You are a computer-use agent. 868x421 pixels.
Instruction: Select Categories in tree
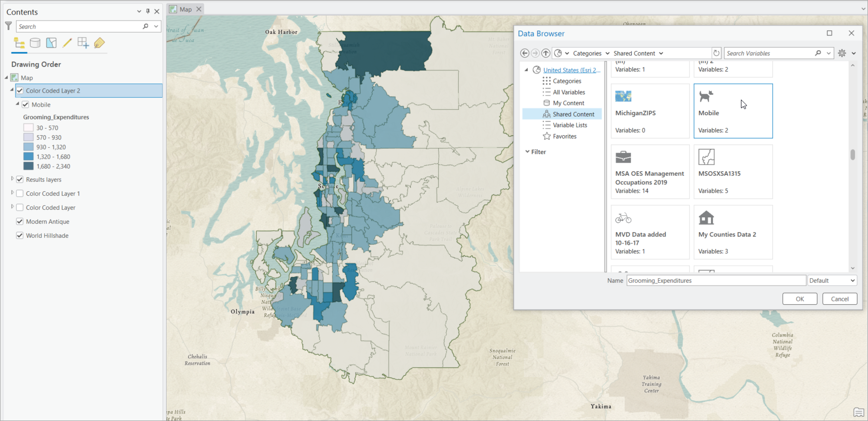(567, 81)
